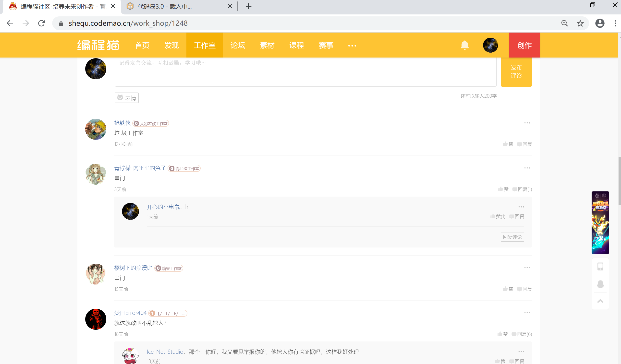Expand the more navigation dots menu
621x364 pixels.
[352, 46]
